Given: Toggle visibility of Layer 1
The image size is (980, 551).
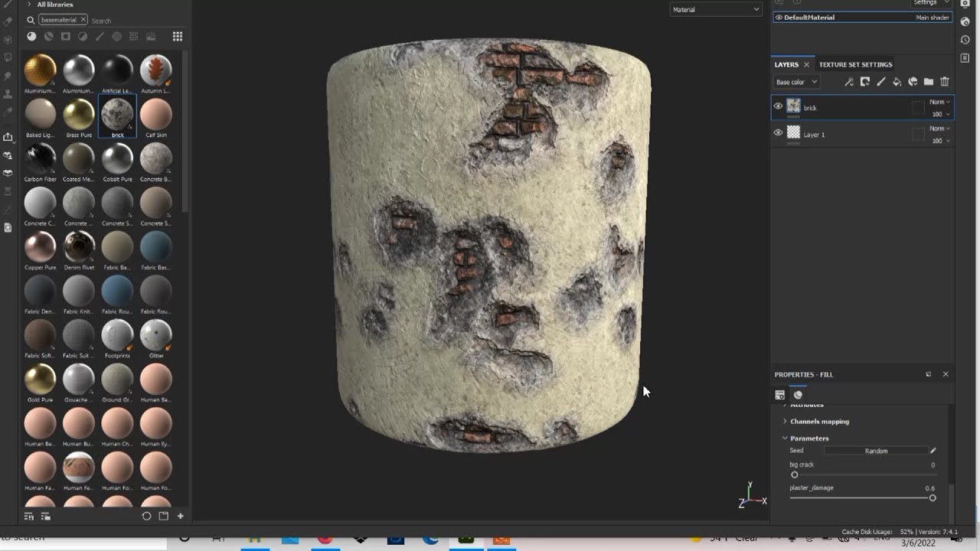Looking at the screenshot, I should point(778,132).
